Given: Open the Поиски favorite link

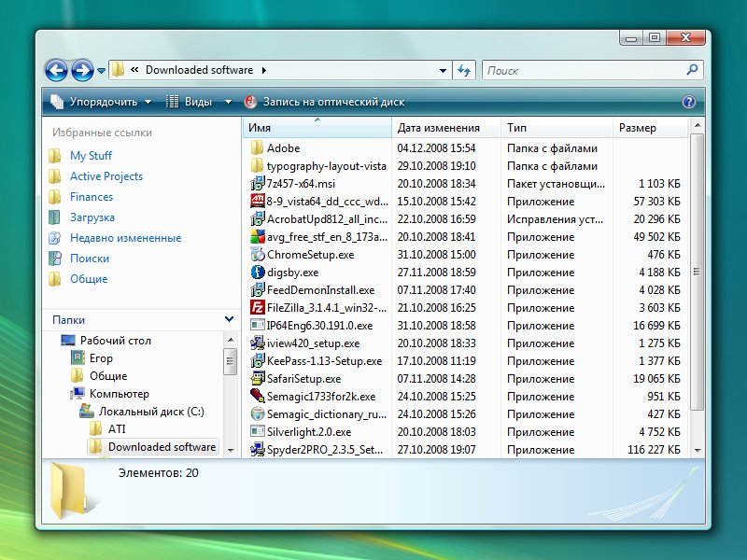Looking at the screenshot, I should click(x=90, y=259).
